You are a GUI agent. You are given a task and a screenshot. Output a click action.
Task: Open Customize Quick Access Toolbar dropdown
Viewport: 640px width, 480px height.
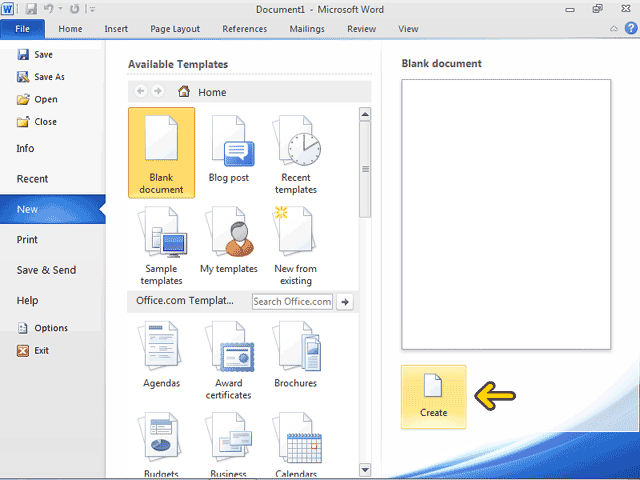[93, 9]
